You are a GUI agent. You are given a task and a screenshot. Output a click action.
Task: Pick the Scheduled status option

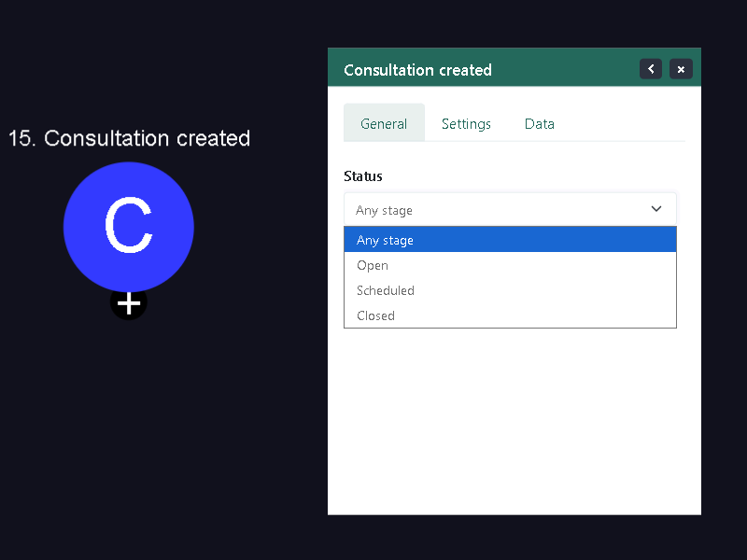pos(510,290)
